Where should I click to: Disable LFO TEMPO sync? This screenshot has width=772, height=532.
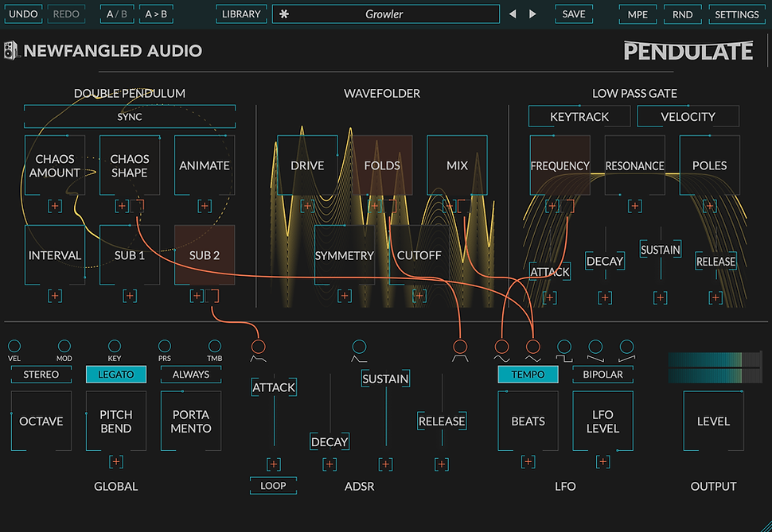(x=528, y=375)
